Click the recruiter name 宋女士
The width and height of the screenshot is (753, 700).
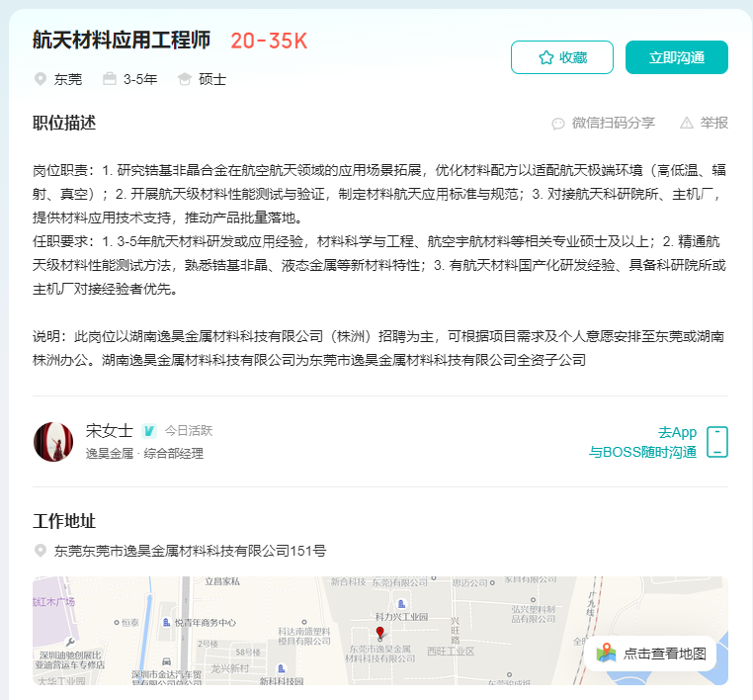click(109, 430)
